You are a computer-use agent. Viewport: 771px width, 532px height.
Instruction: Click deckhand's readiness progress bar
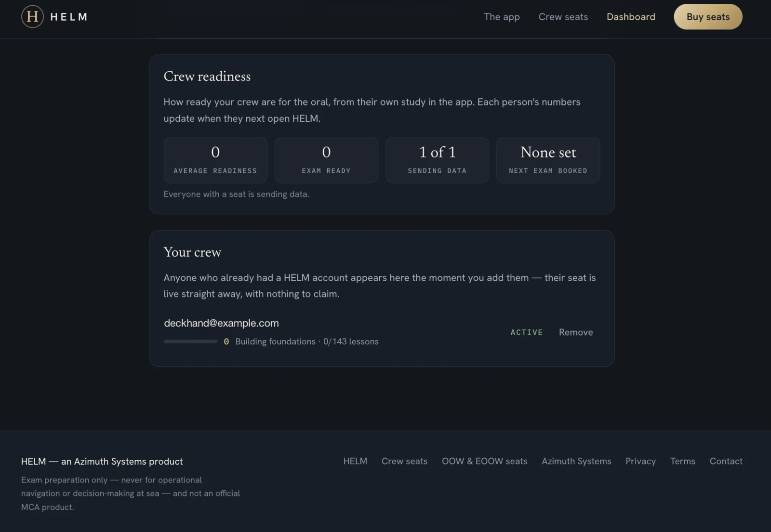point(190,341)
